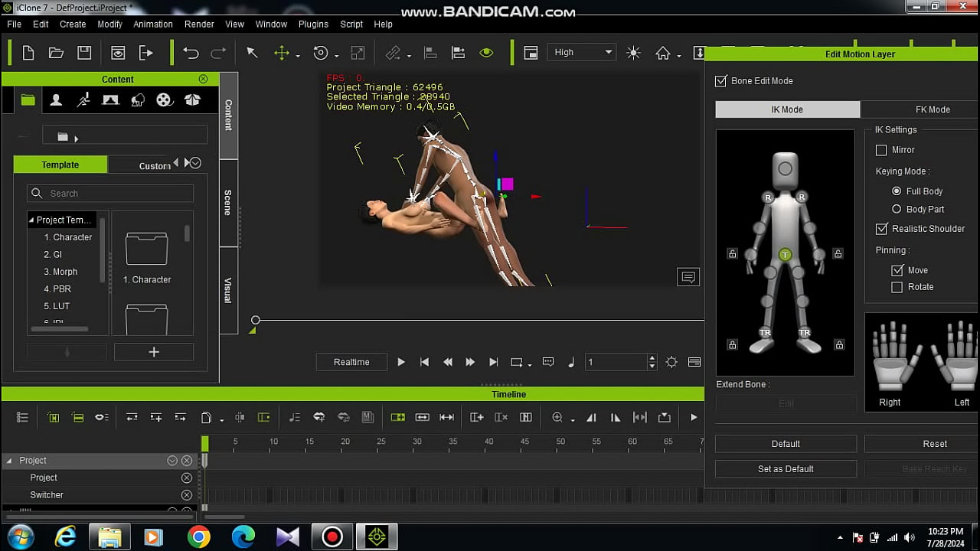Viewport: 980px width, 551px height.
Task: Select the Move object tool
Action: click(x=282, y=53)
